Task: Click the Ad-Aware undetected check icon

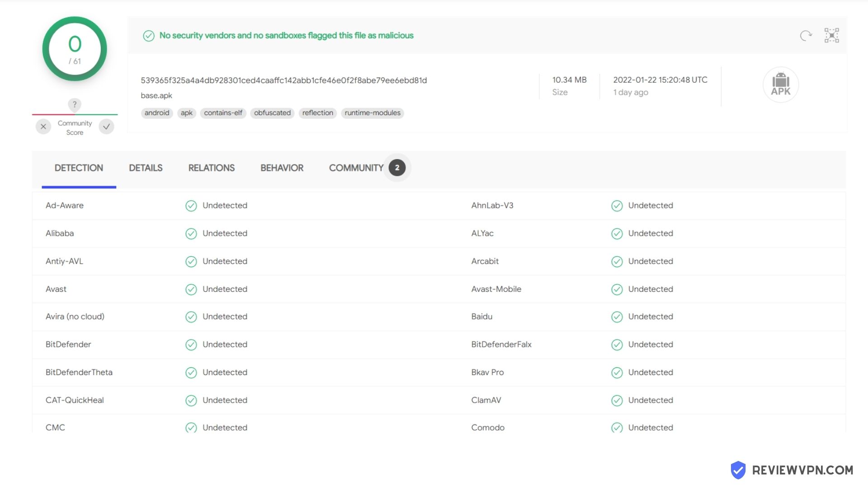Action: (x=191, y=206)
